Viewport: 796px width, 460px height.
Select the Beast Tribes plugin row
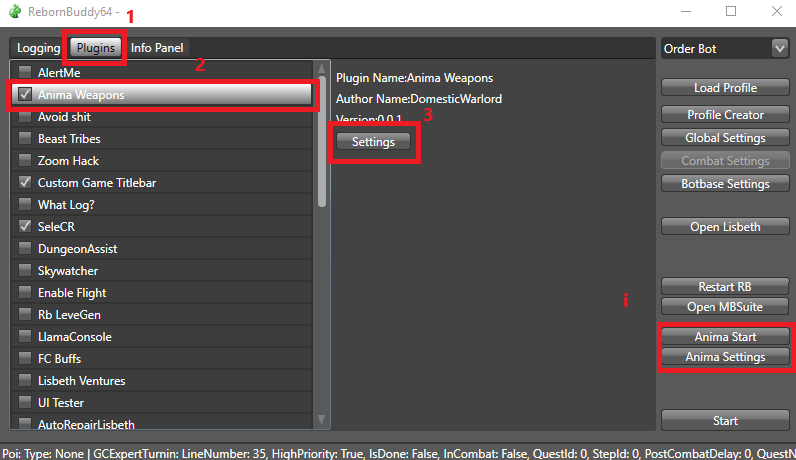click(161, 139)
